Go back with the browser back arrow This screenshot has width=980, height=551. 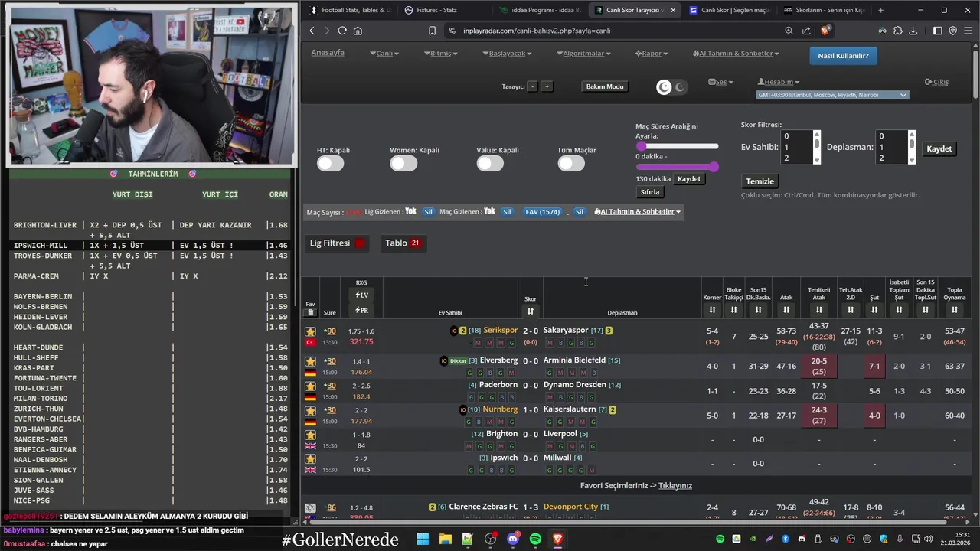[312, 31]
